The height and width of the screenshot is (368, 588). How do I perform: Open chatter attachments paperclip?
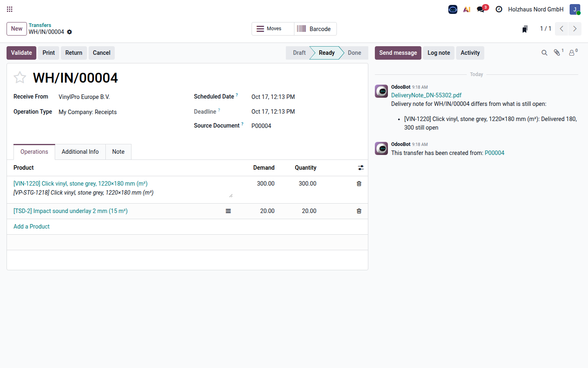558,52
